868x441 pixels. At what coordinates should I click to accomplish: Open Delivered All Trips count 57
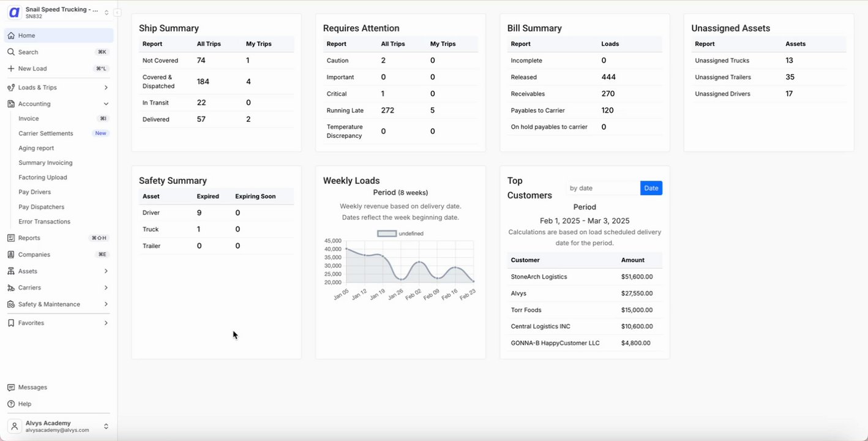click(x=201, y=119)
